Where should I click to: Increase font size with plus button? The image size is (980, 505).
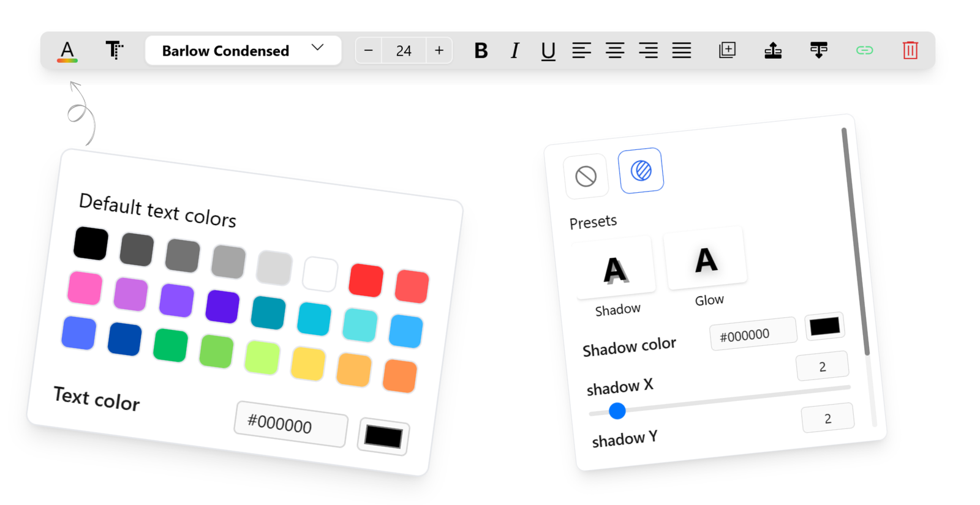pos(439,50)
